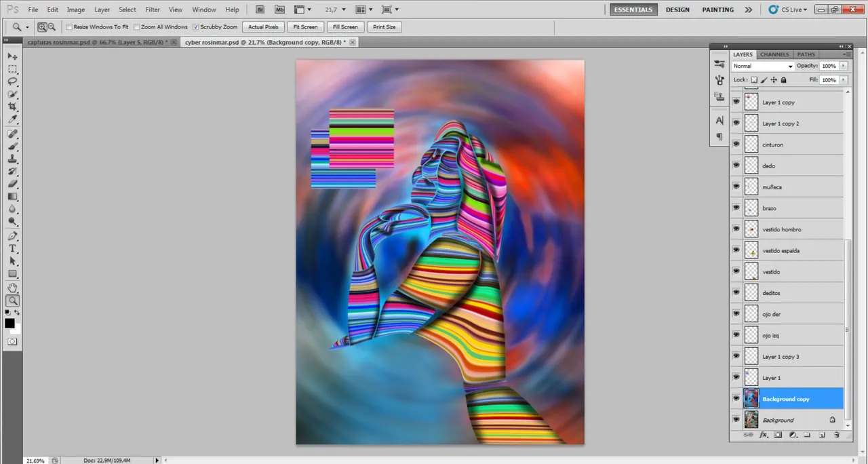Viewport: 868px width, 464px height.
Task: Open the Image menu
Action: [x=76, y=9]
